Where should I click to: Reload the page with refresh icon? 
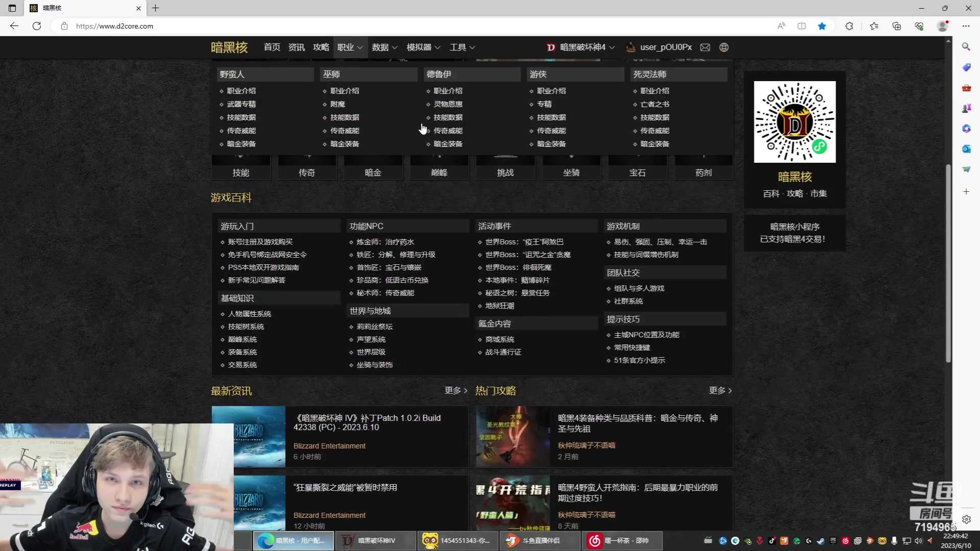pos(37,26)
